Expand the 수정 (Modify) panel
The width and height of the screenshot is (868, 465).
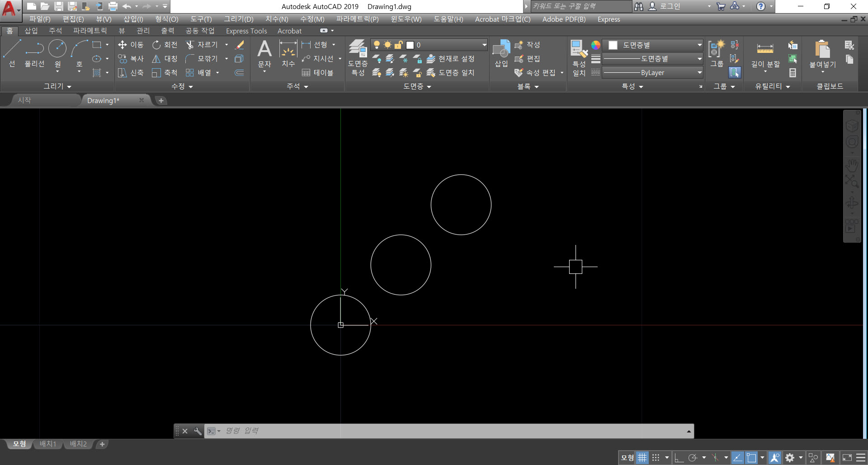point(182,86)
